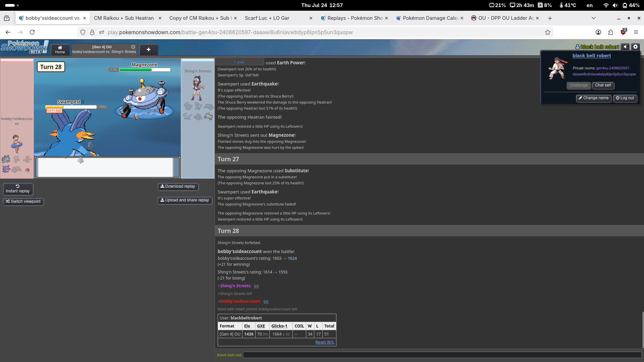Open the Extensions puzzle icon
Image resolution: width=644 pixels, height=362 pixels.
[610, 32]
